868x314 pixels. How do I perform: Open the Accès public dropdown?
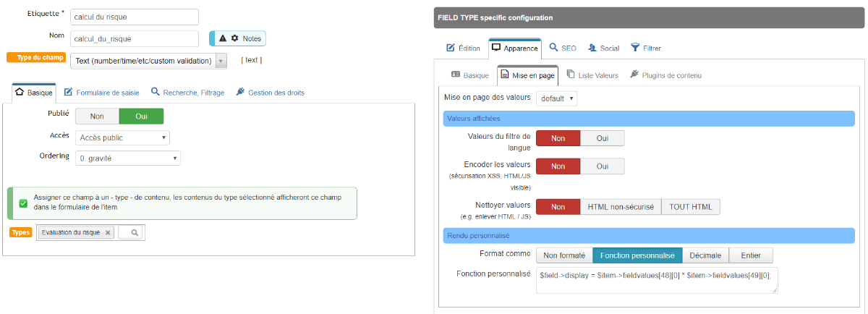[x=123, y=137]
